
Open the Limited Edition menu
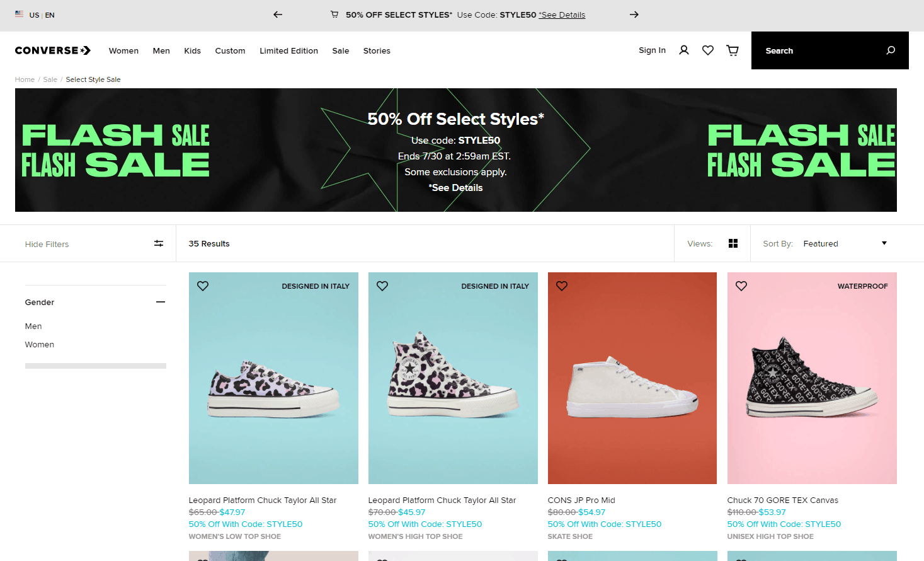pyautogui.click(x=288, y=50)
